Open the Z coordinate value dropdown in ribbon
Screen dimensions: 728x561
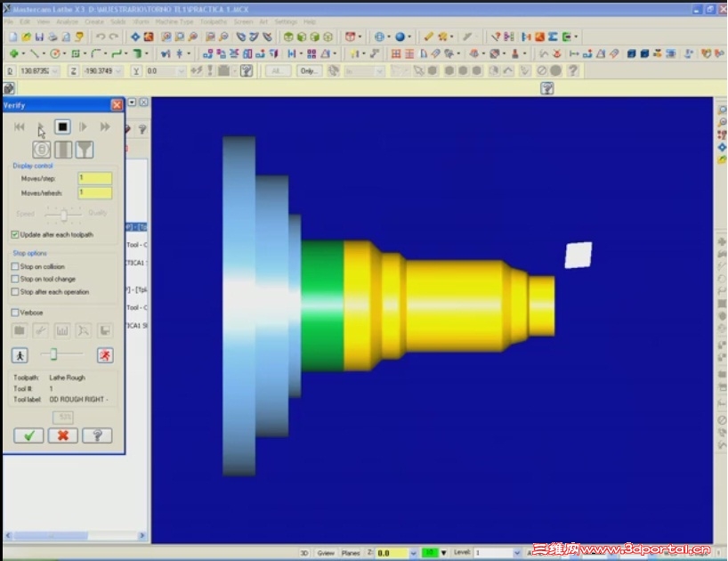(118, 71)
